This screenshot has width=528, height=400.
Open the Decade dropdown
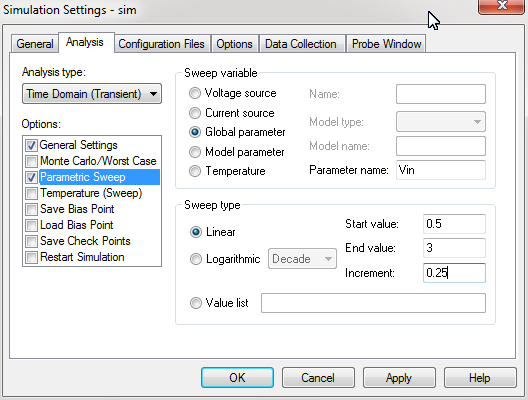click(x=302, y=259)
